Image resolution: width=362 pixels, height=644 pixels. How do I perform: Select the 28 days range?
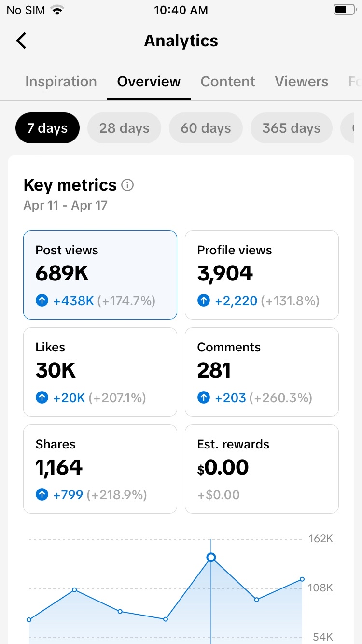[124, 128]
